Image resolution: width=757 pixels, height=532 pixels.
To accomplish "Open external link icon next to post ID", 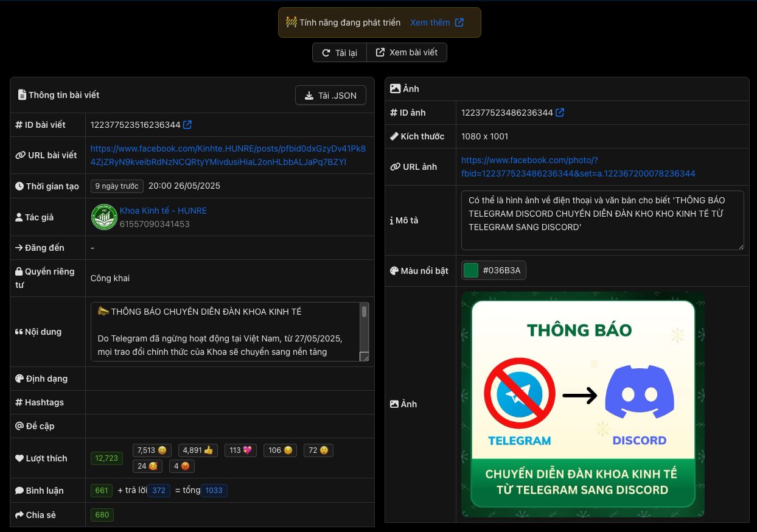I will (187, 125).
